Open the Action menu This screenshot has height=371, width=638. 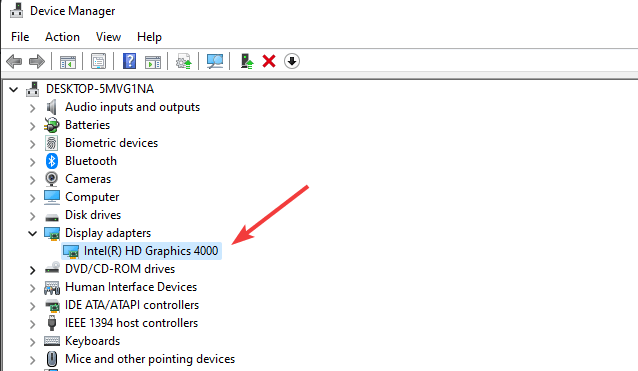click(x=62, y=37)
